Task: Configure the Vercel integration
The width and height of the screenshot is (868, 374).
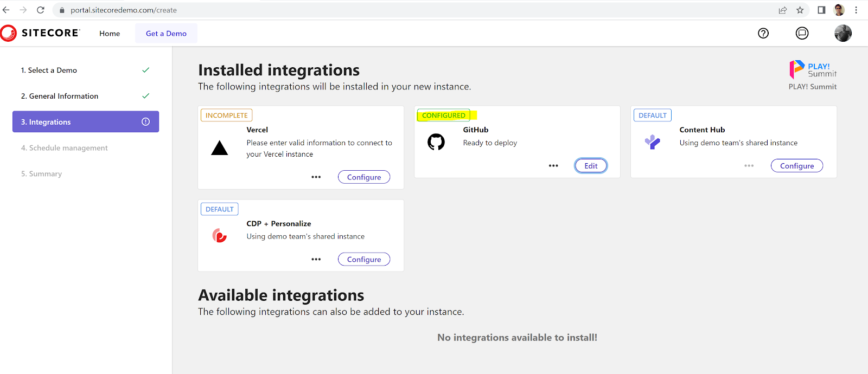Action: (x=364, y=177)
